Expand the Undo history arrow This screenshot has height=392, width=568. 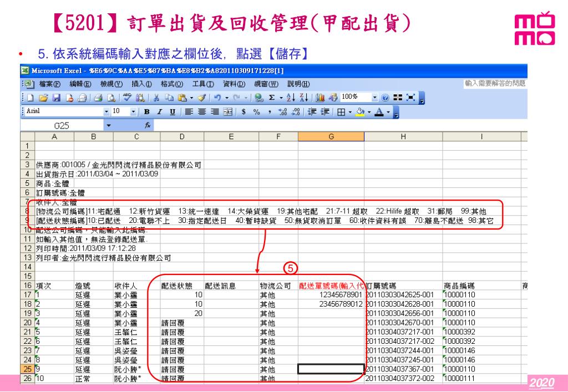tap(227, 98)
